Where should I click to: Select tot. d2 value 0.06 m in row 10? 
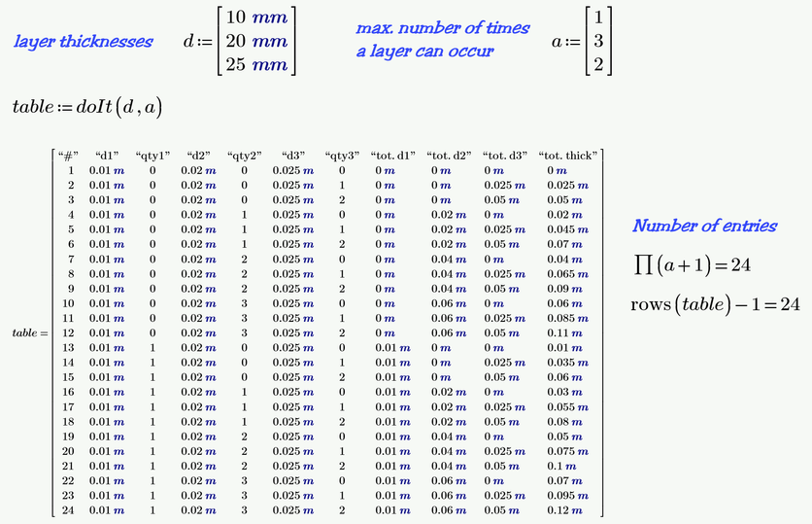(449, 303)
